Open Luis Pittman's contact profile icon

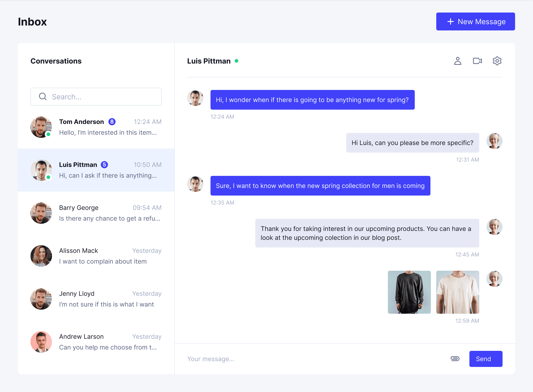tap(458, 61)
